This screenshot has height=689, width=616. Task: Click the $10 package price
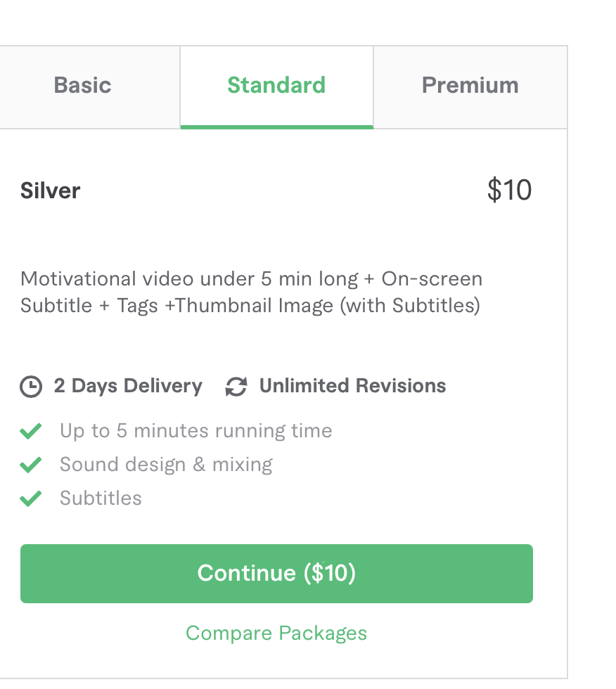(x=509, y=191)
